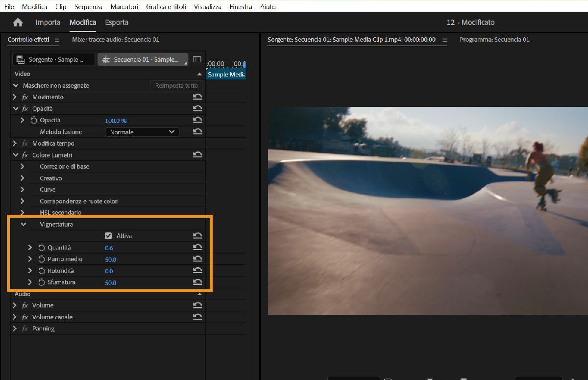Image resolution: width=588 pixels, height=380 pixels.
Task: Toggle animation stopwatch for Opacità
Action: pyautogui.click(x=34, y=120)
